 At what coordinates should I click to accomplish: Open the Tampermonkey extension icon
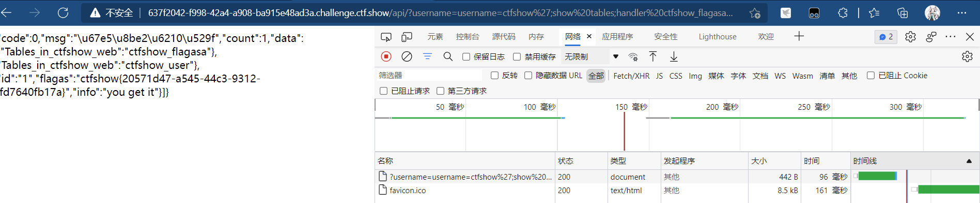coord(814,13)
